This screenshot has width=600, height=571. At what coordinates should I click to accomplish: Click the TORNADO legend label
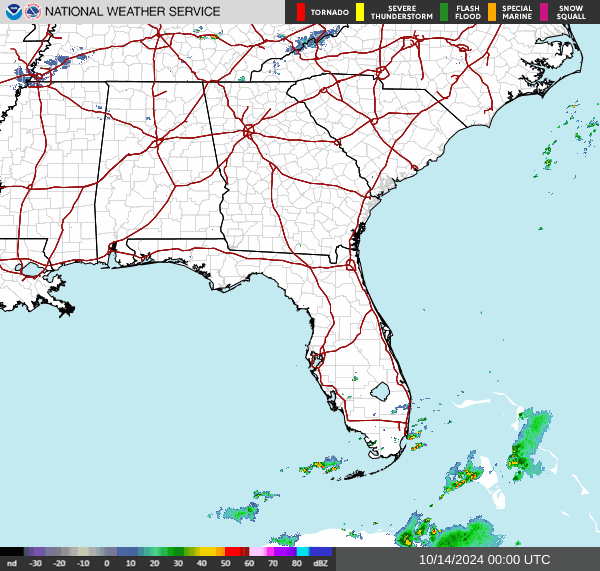point(329,13)
